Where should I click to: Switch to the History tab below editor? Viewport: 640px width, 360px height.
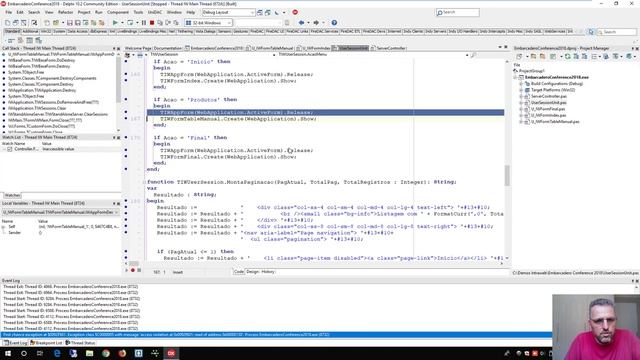268,272
